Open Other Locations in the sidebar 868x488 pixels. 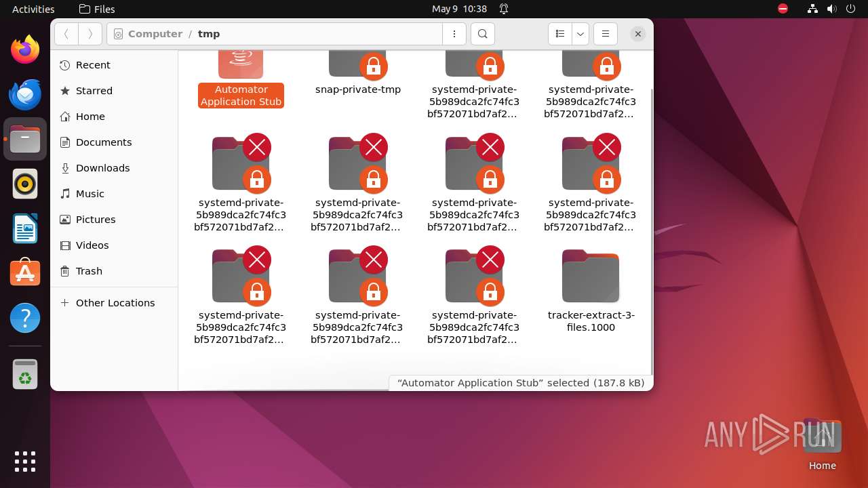114,303
